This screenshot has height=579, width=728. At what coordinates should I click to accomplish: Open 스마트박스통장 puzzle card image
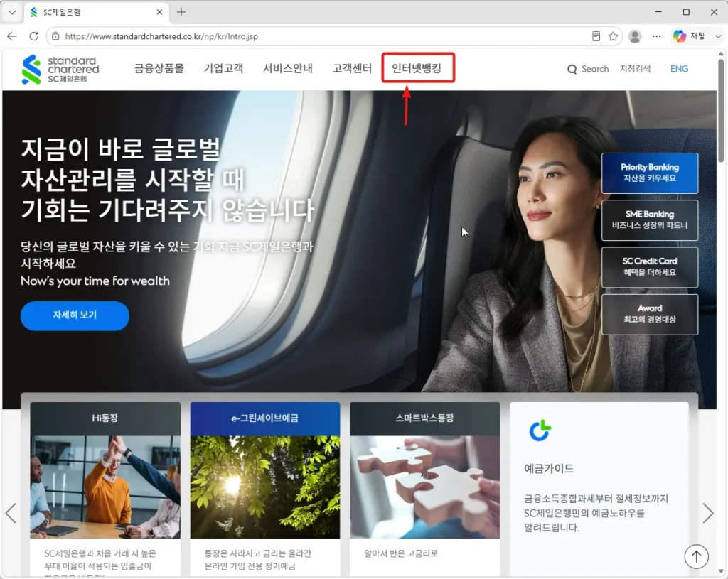[425, 487]
